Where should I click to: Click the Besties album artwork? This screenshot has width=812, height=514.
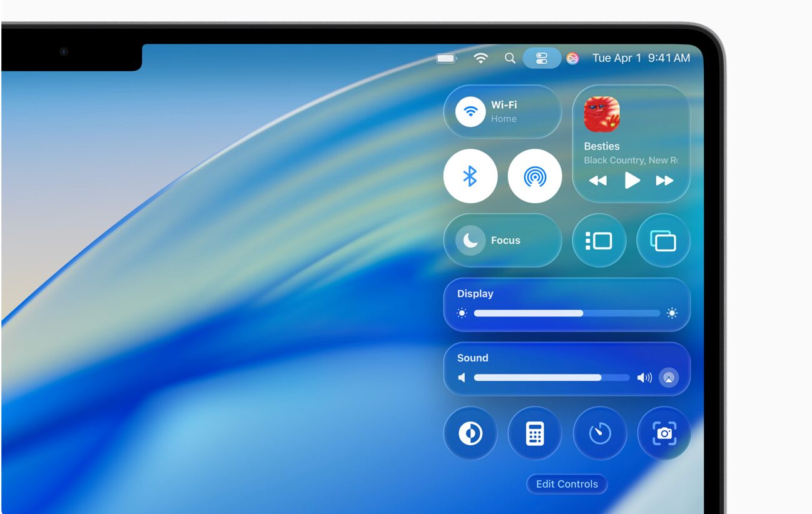(602, 114)
